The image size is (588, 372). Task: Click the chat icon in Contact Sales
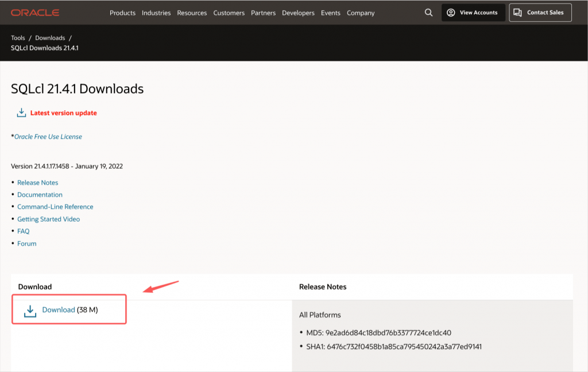coord(517,13)
